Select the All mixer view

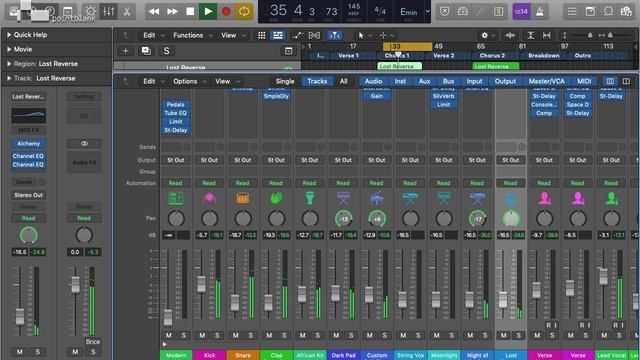click(x=344, y=81)
